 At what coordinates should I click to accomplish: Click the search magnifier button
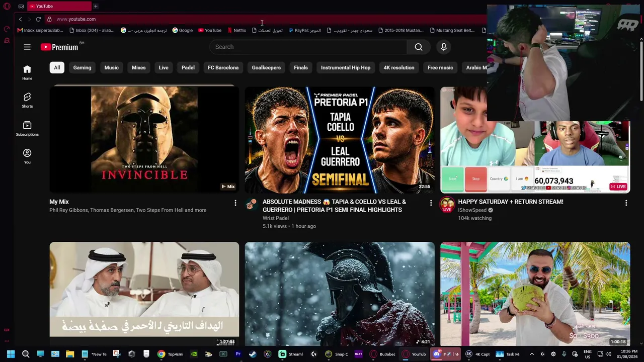pyautogui.click(x=419, y=47)
